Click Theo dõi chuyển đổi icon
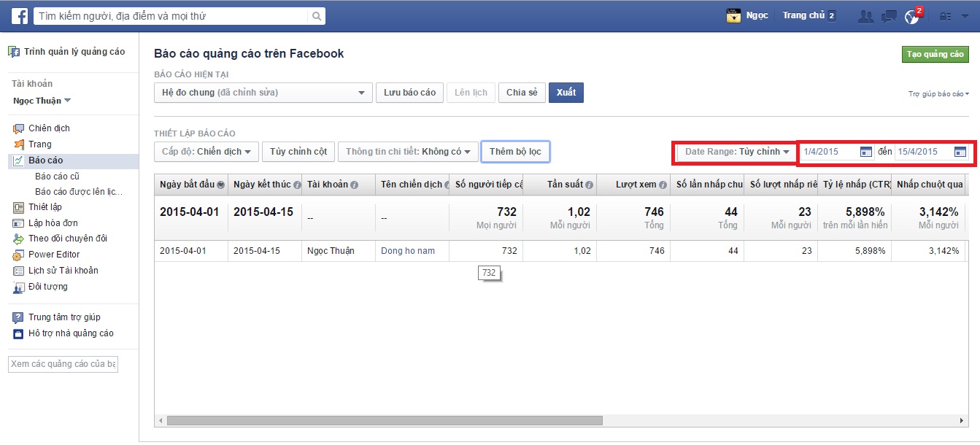The image size is (980, 445). click(x=19, y=239)
